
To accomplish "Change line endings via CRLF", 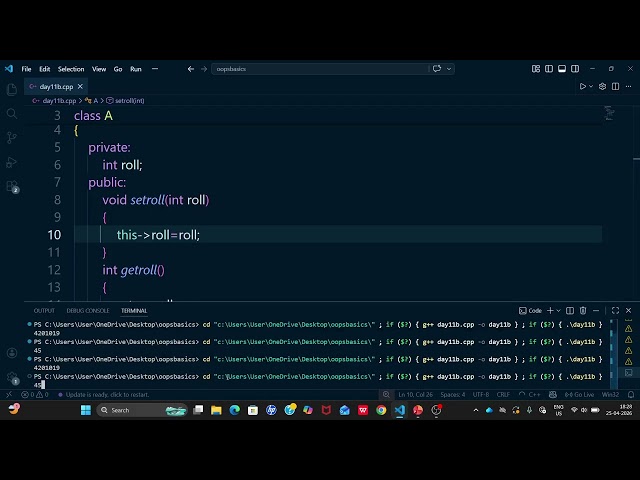I will pos(503,395).
